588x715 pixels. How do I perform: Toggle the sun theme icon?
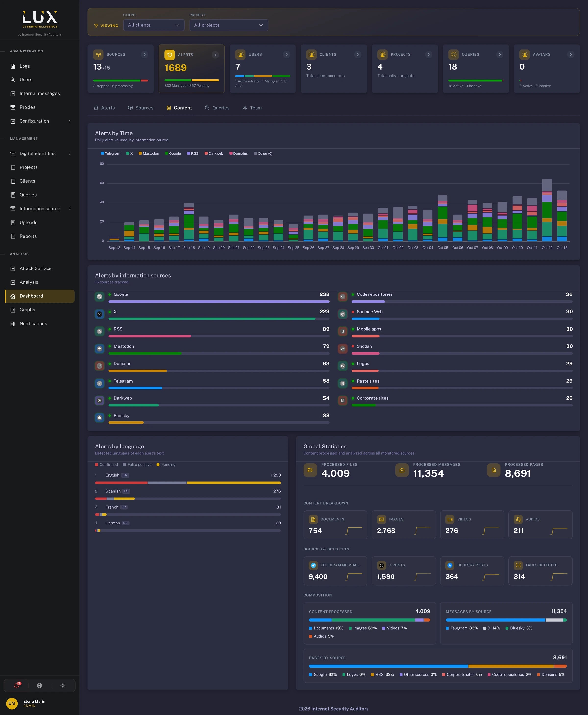[63, 685]
